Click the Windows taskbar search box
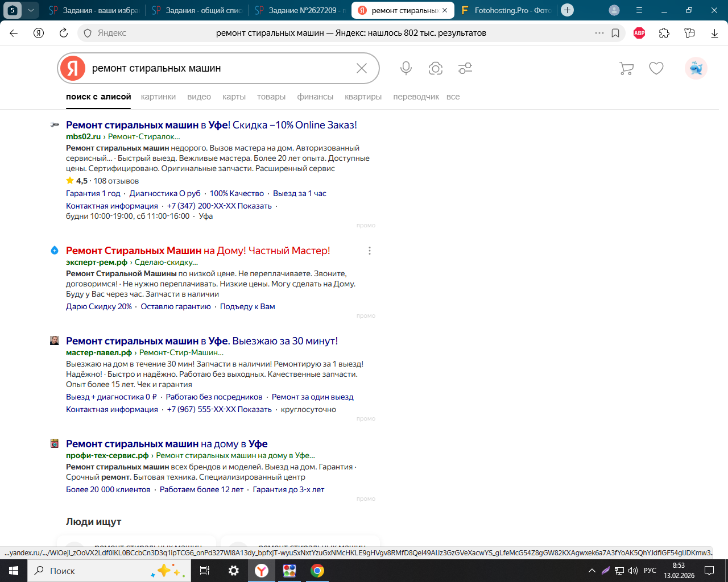The height and width of the screenshot is (582, 728). 109,571
